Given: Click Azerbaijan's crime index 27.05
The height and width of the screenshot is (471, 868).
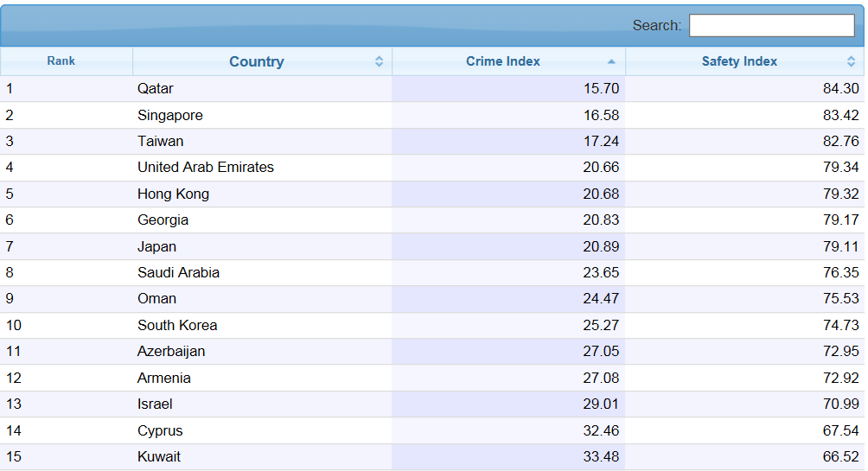Looking at the screenshot, I should point(601,352).
